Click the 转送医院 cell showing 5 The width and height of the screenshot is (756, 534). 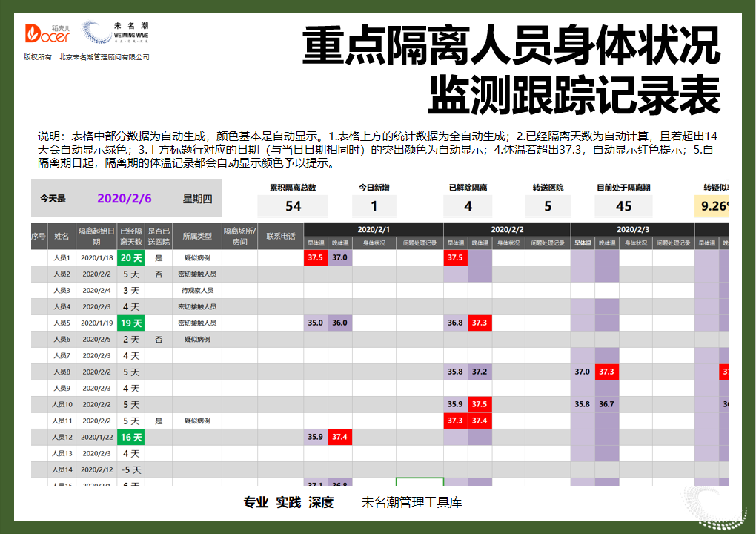547,205
